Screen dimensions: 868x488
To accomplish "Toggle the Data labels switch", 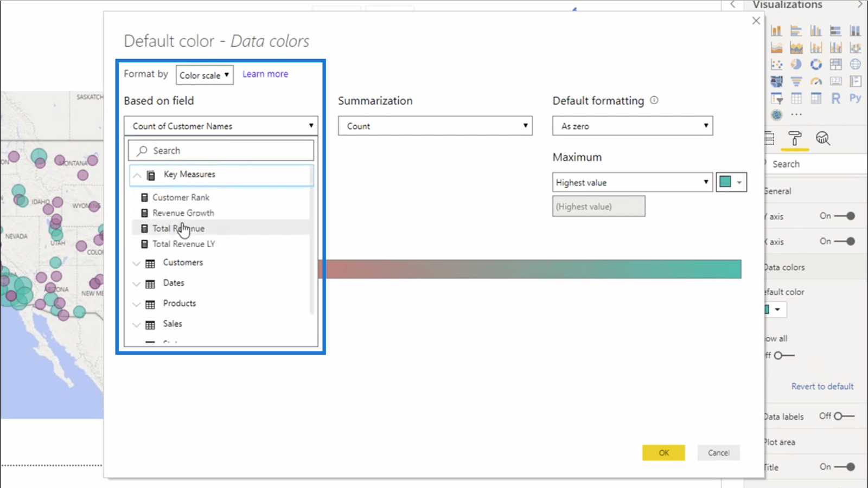I will point(844,416).
